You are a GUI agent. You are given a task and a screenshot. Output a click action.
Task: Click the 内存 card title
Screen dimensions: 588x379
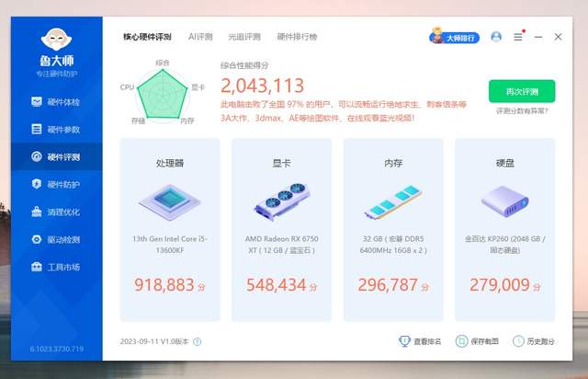pyautogui.click(x=393, y=163)
